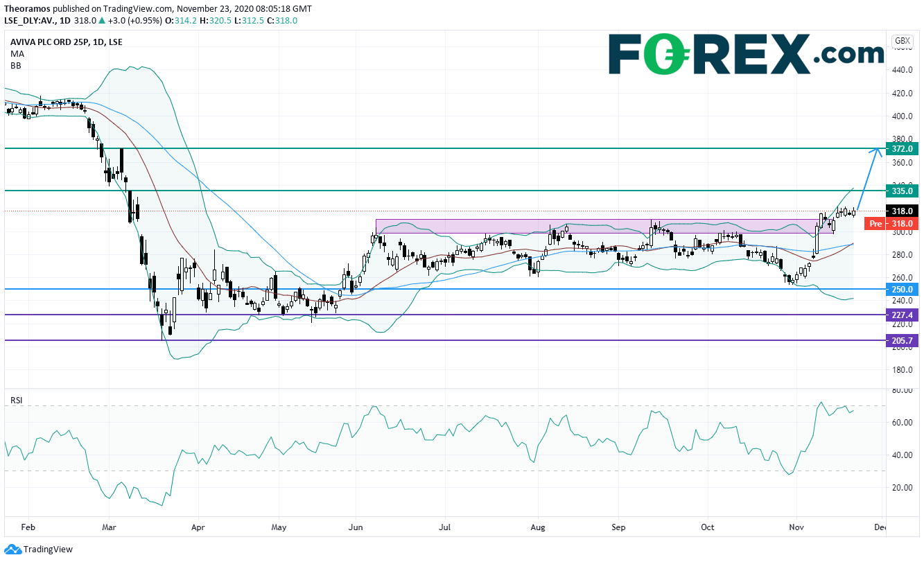
Task: Click the 335.0 green price tag
Action: pyautogui.click(x=902, y=191)
